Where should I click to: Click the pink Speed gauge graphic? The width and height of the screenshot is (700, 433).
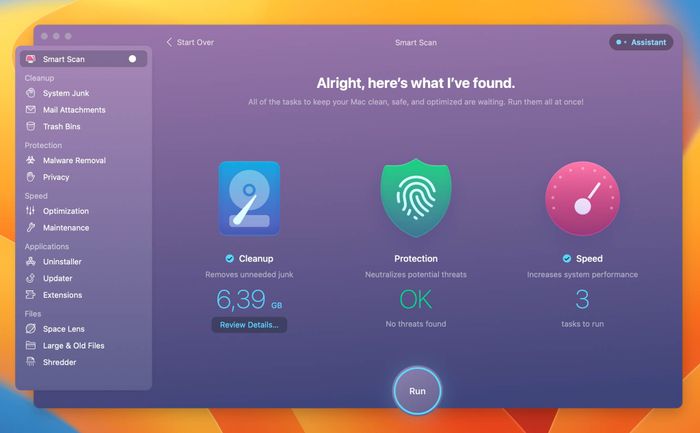click(x=583, y=198)
